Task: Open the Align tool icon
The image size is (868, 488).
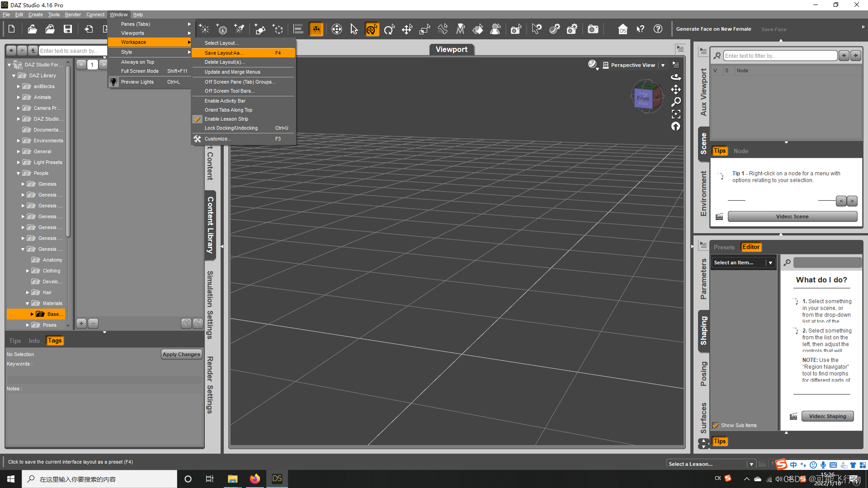Action: pyautogui.click(x=298, y=29)
